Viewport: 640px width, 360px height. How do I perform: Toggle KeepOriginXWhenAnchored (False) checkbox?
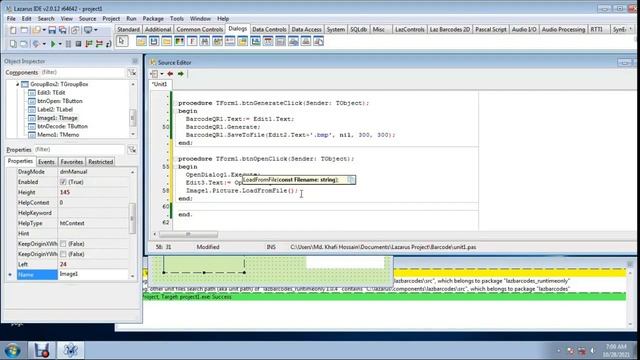coord(63,244)
